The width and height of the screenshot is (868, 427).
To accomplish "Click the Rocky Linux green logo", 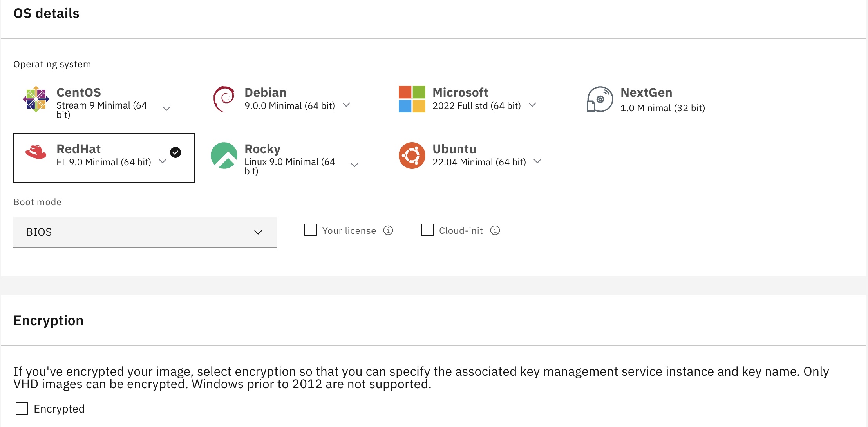I will coord(224,156).
